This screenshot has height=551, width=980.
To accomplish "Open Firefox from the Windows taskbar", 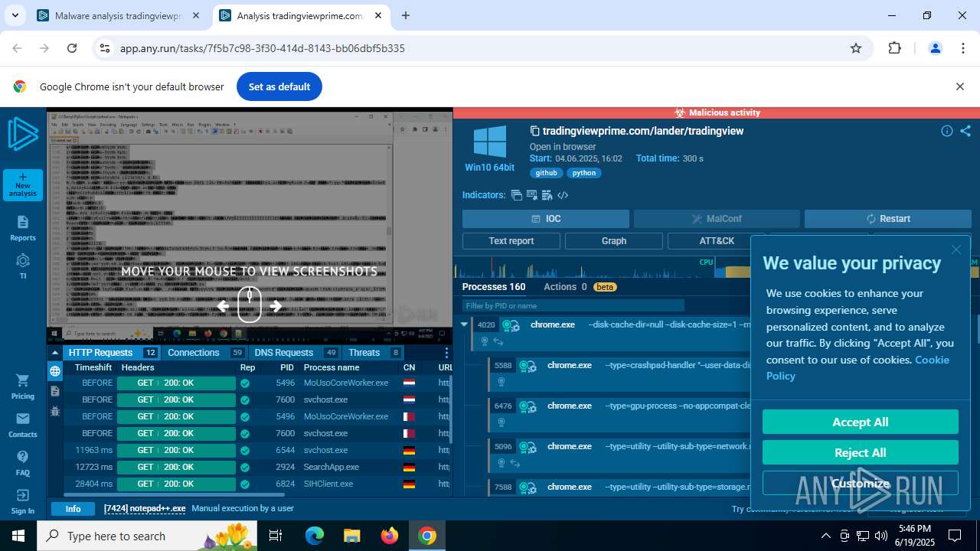I will point(390,536).
